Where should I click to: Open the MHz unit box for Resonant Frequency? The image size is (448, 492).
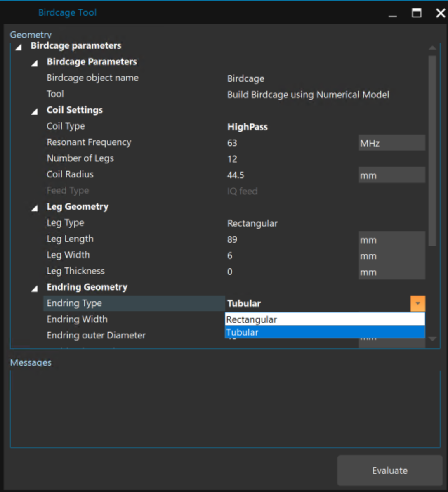click(x=391, y=143)
